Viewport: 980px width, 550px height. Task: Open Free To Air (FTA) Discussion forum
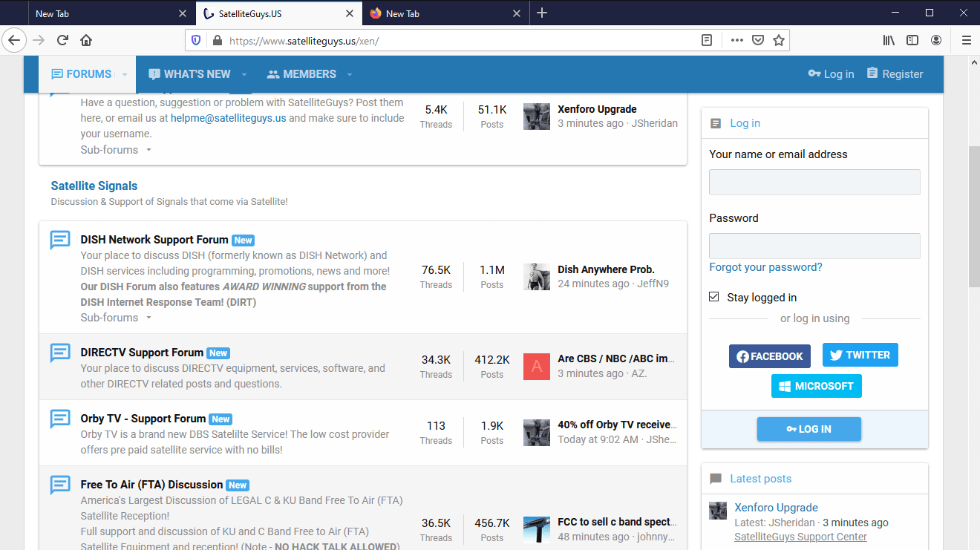coord(151,485)
